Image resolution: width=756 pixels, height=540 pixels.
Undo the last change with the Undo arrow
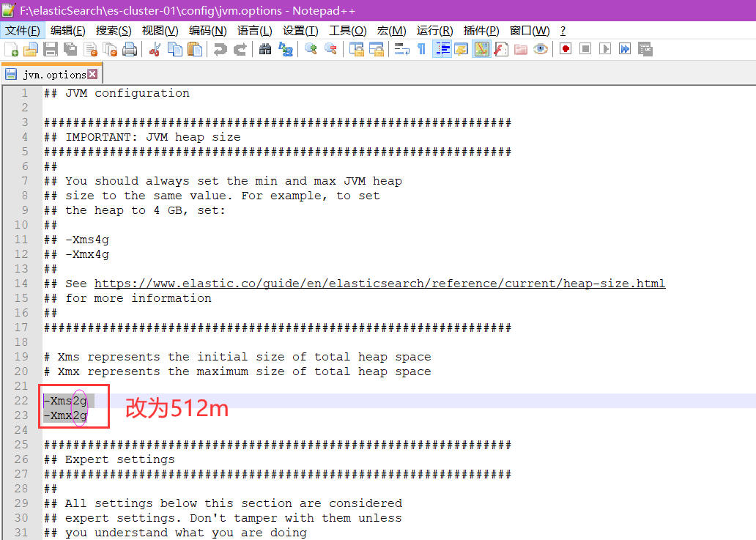coord(220,49)
